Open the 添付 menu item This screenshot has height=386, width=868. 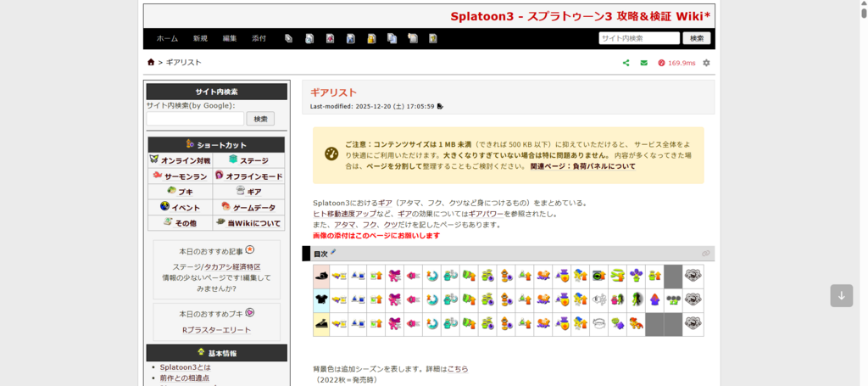pyautogui.click(x=259, y=38)
